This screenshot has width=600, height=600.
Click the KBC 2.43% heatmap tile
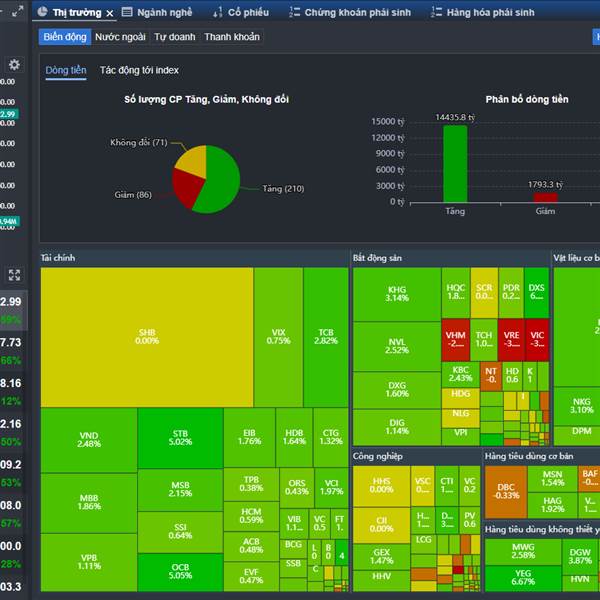pyautogui.click(x=460, y=374)
